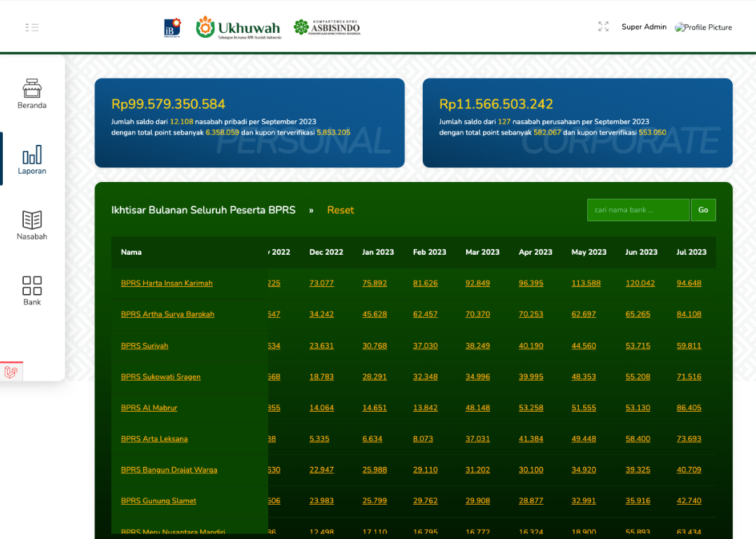
Task: Focus the cari nama bank field
Action: coord(638,210)
